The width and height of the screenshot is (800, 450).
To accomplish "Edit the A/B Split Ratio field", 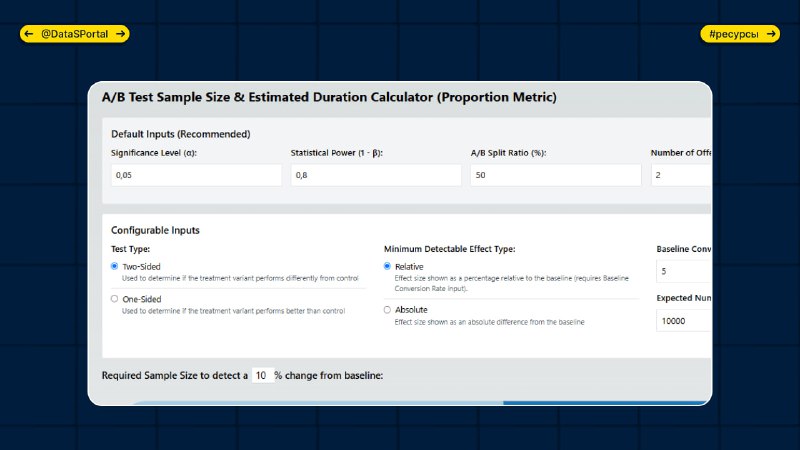I will 556,175.
